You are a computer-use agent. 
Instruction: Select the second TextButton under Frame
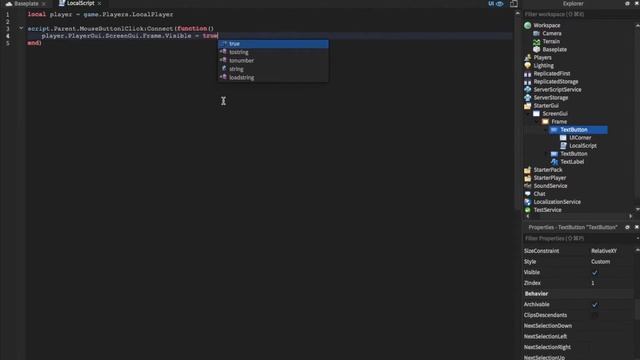pos(573,154)
